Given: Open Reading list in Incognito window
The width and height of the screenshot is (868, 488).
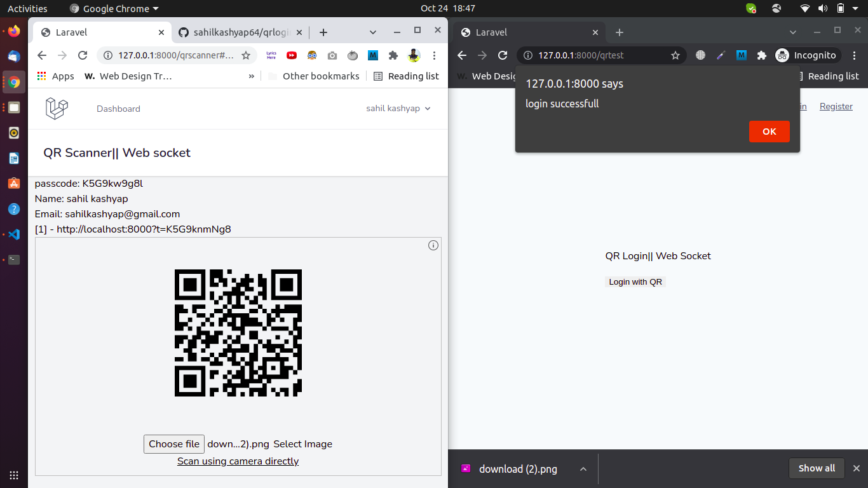Looking at the screenshot, I should tap(829, 76).
